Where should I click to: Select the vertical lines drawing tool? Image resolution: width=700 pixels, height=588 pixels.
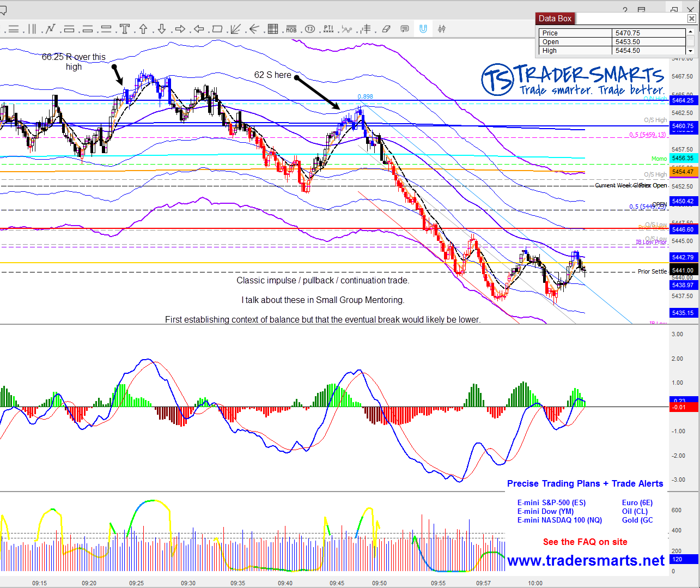32,29
